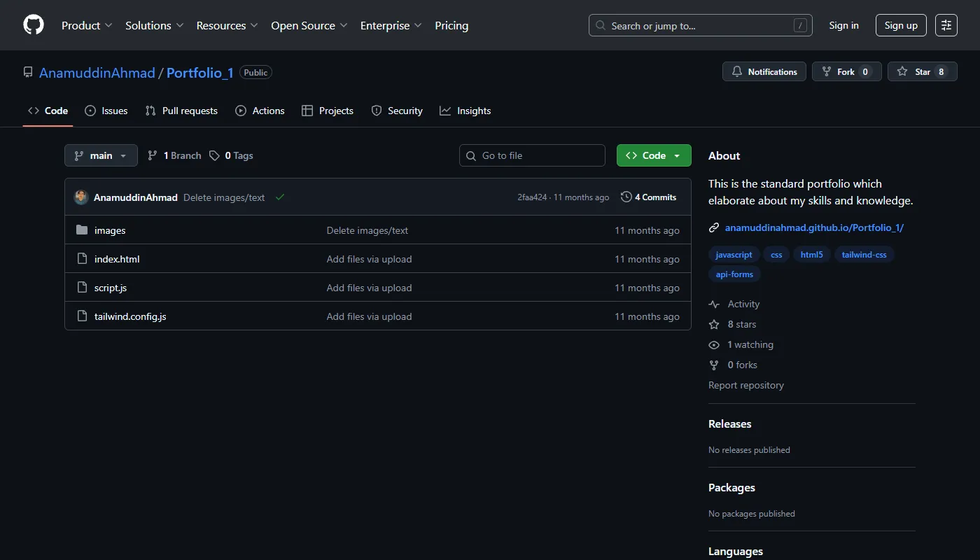Click the Packages heading link
The width and height of the screenshot is (980, 560).
point(731,487)
